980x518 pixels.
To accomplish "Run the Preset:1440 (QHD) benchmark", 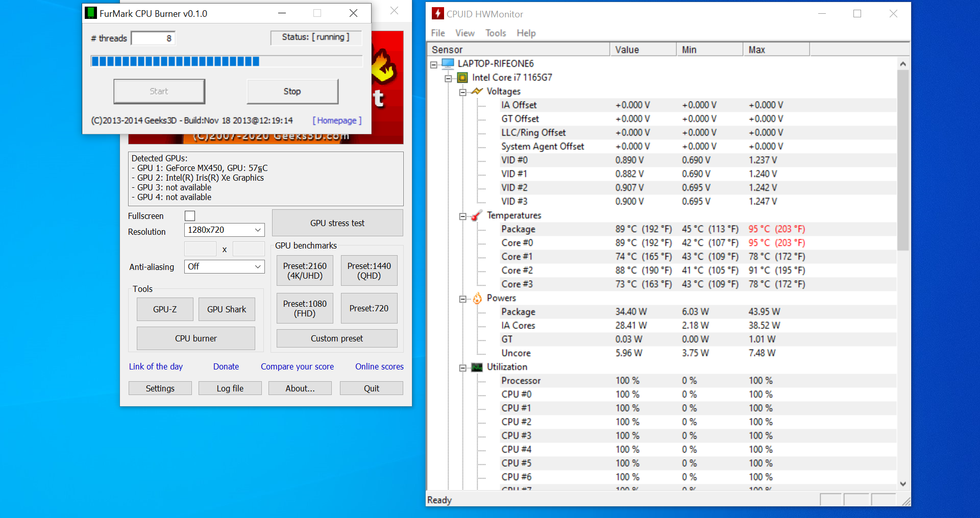I will (x=369, y=270).
